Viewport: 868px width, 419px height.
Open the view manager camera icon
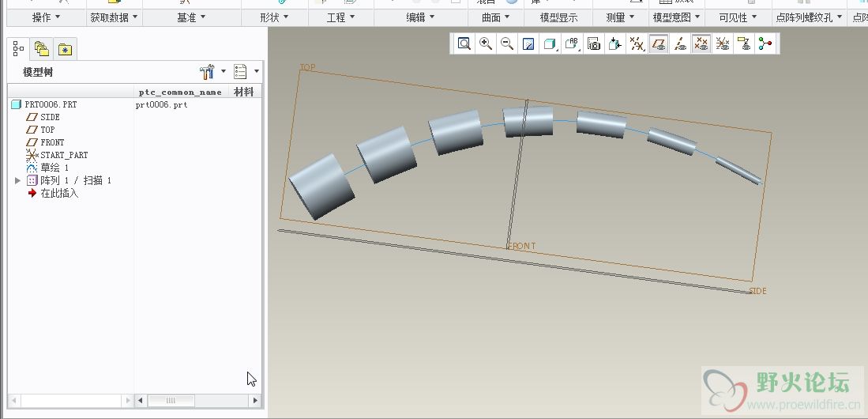click(x=594, y=44)
